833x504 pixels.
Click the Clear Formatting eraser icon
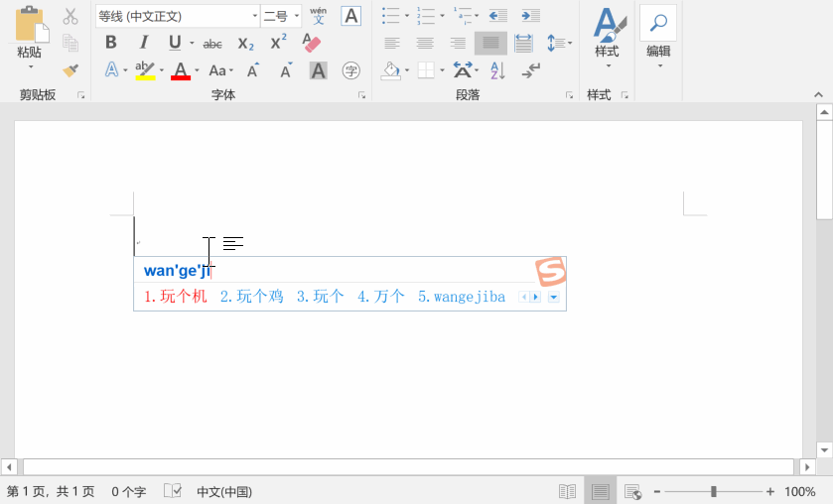(312, 44)
